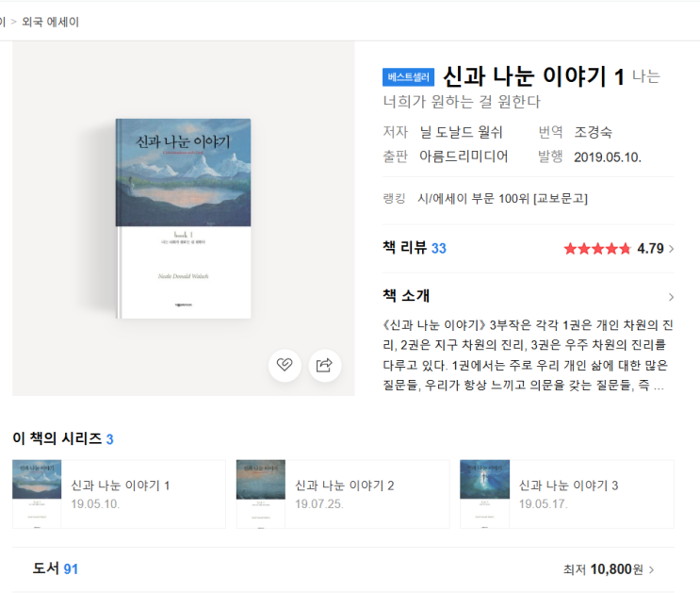This screenshot has width=700, height=593.
Task: Select series title 신과 나눈 이야기 1
Action: pos(121,486)
